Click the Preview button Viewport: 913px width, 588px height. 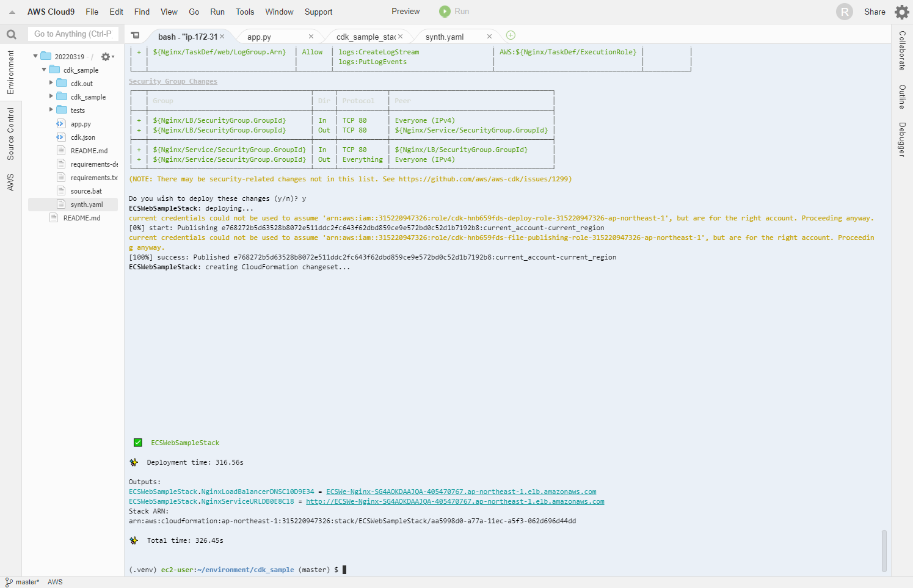point(406,12)
